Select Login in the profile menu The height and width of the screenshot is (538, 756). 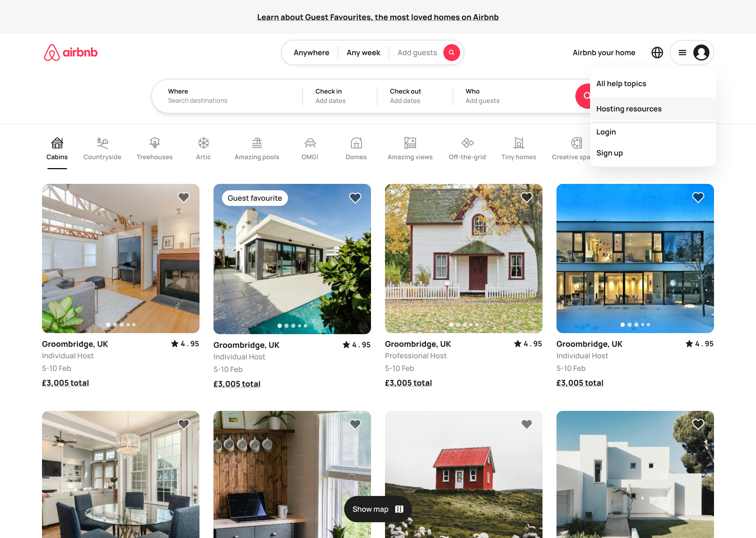[x=606, y=132]
